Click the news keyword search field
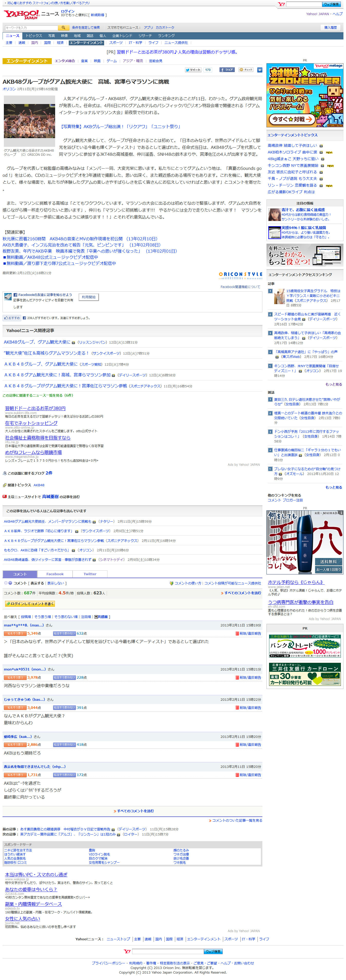 coord(31,27)
